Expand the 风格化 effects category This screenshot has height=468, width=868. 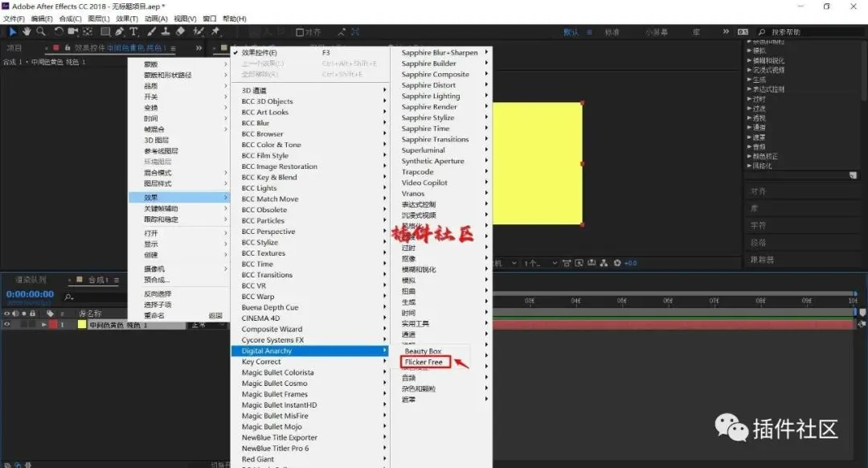tap(749, 166)
